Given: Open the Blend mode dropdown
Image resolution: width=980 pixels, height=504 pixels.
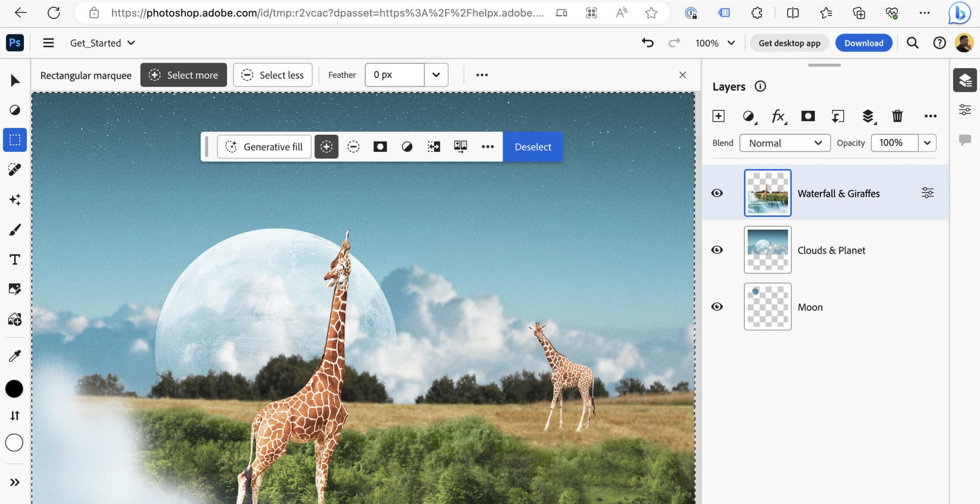Looking at the screenshot, I should point(784,143).
